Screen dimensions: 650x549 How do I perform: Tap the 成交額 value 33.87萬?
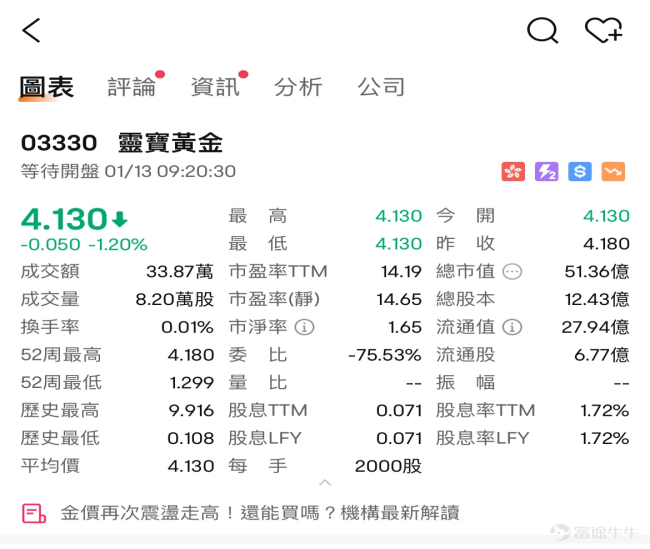coord(180,272)
